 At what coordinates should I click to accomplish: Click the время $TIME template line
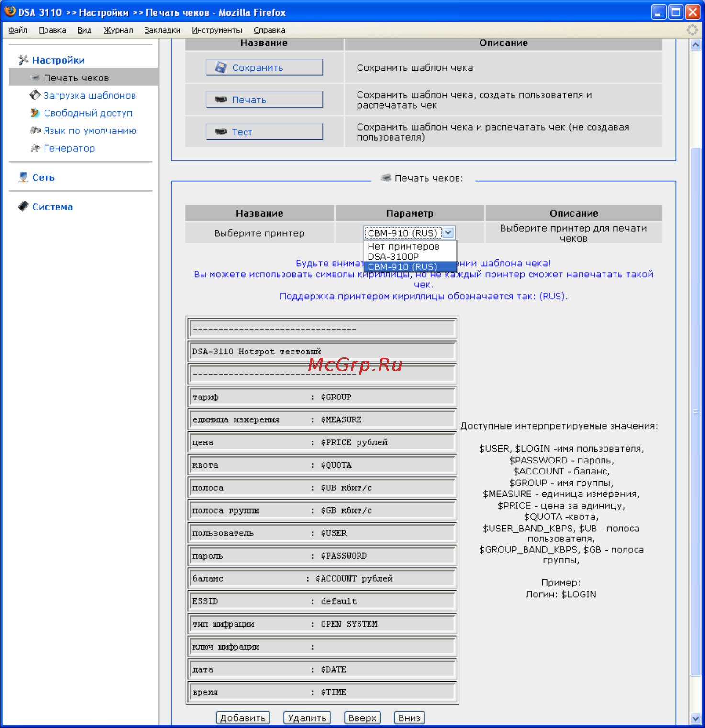pos(323,692)
